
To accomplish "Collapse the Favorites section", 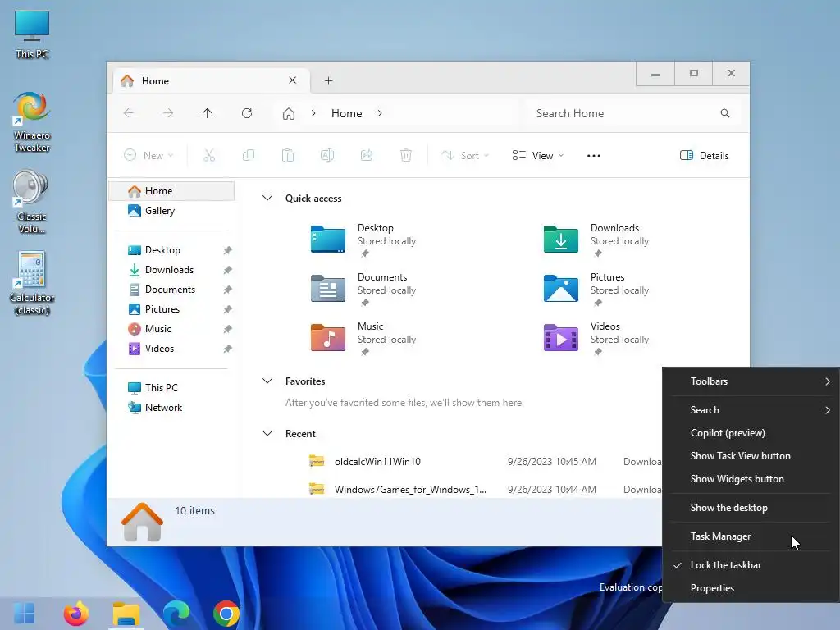I will [x=267, y=381].
